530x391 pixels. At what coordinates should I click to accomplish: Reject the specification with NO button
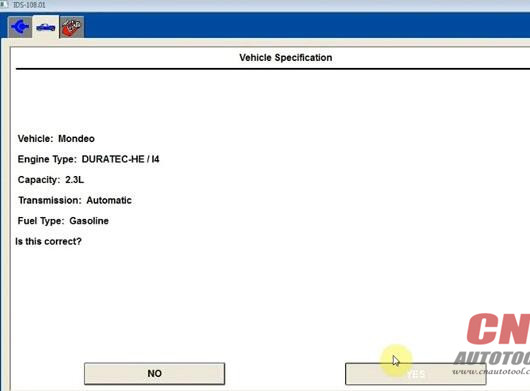154,373
